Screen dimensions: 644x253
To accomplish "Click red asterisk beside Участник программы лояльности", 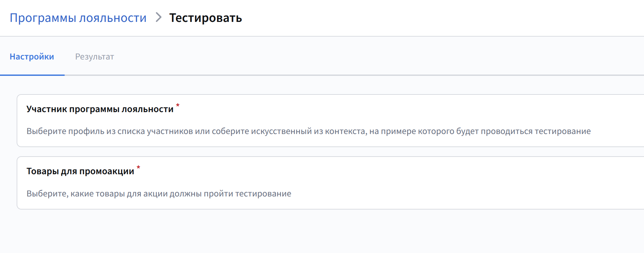I will tap(178, 105).
